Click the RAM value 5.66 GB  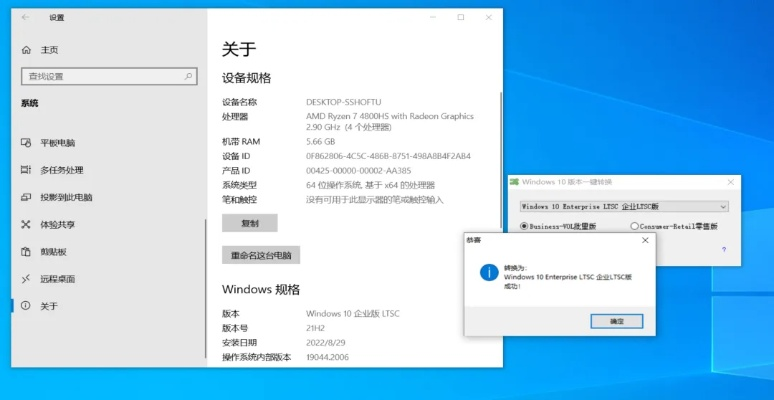point(320,142)
